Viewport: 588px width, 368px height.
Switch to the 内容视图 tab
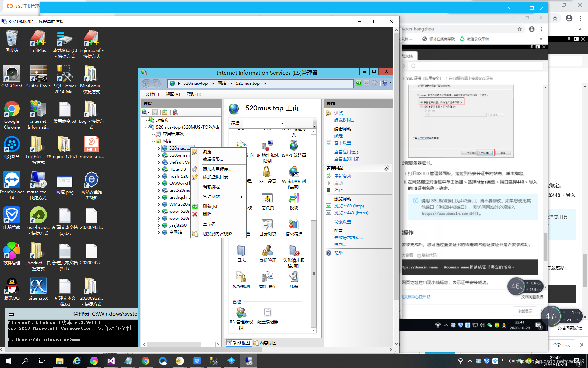click(265, 343)
